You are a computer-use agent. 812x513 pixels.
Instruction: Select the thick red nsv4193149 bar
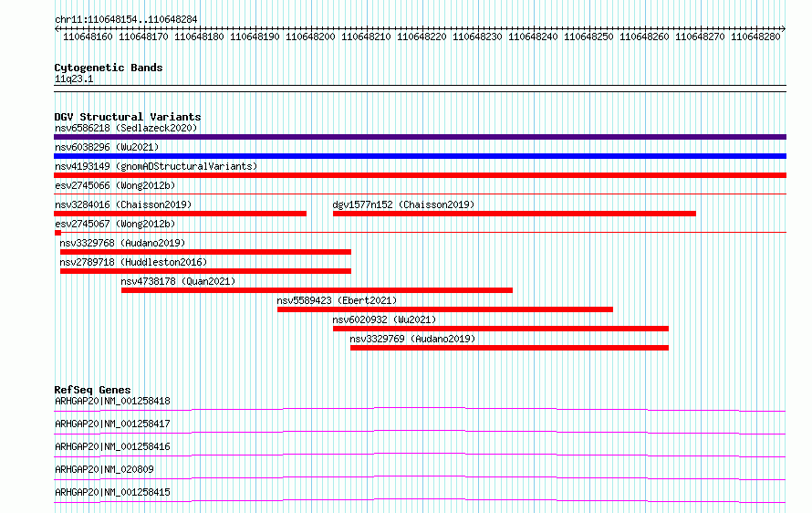tap(420, 175)
